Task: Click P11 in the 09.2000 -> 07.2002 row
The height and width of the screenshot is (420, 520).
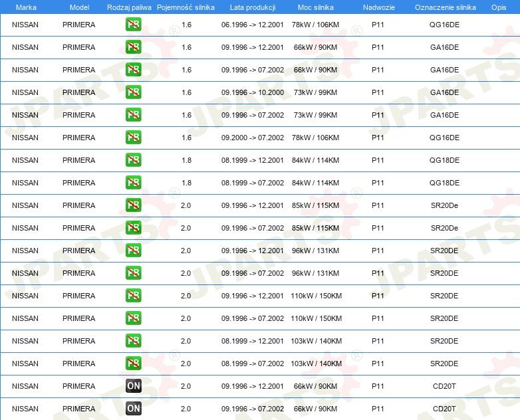Action: click(378, 138)
